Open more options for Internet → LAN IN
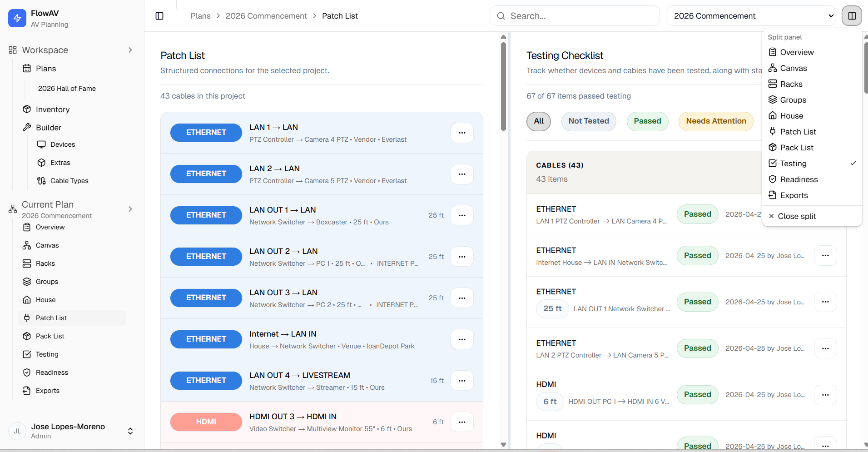The image size is (868, 452). tap(462, 339)
